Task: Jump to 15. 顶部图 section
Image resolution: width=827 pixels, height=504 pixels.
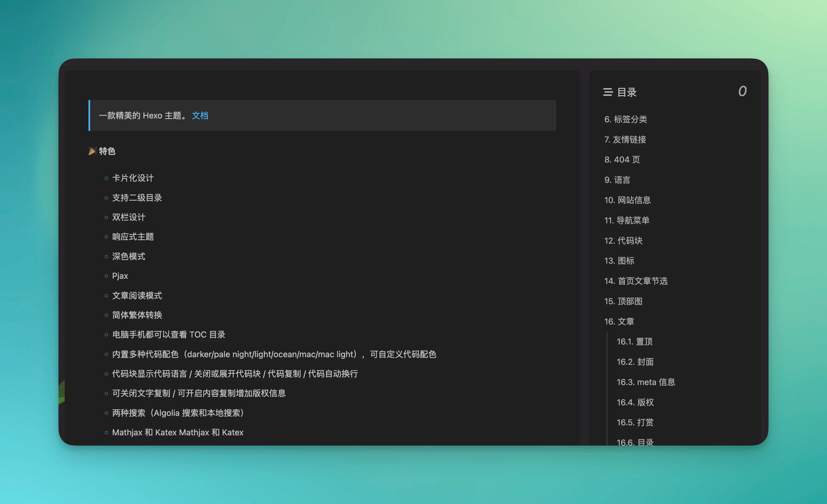Action: [623, 301]
